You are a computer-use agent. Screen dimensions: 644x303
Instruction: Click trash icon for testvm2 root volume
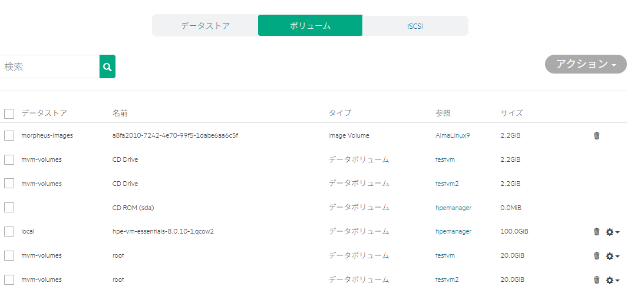pyautogui.click(x=596, y=280)
